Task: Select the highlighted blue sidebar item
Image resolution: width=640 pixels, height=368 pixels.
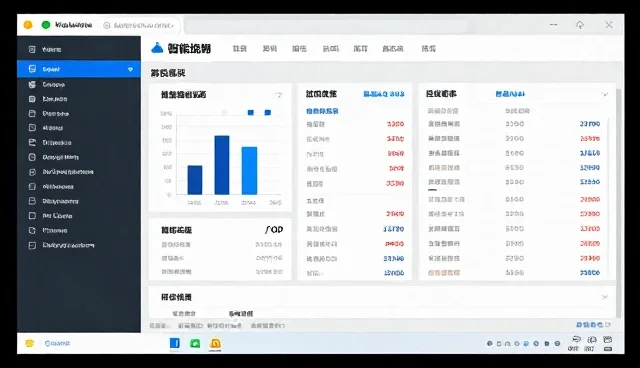Action: coord(79,69)
